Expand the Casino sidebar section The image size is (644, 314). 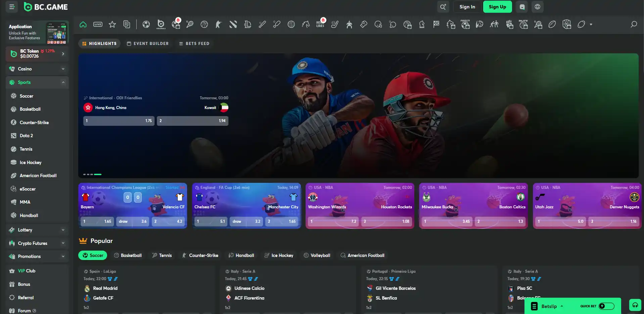click(37, 69)
